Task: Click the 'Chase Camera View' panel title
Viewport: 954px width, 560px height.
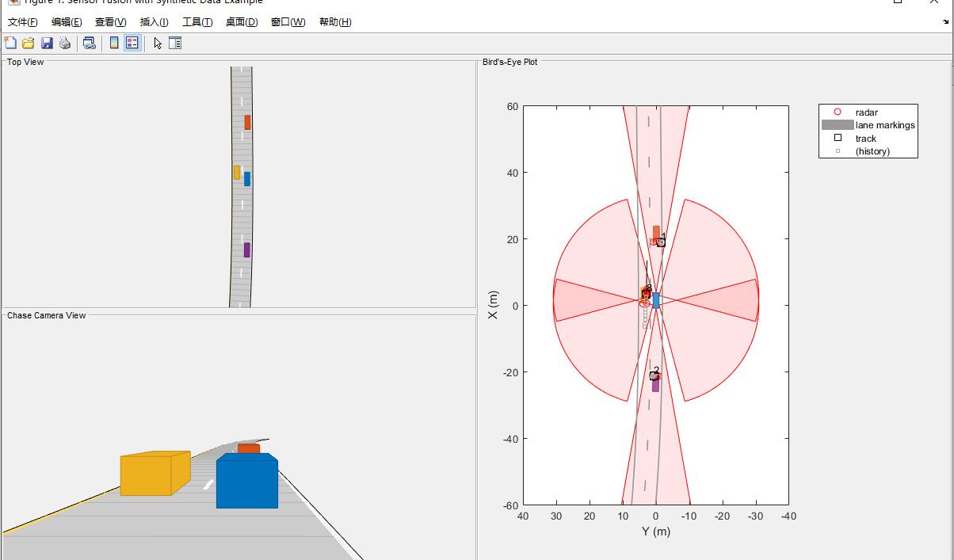Action: [x=46, y=315]
